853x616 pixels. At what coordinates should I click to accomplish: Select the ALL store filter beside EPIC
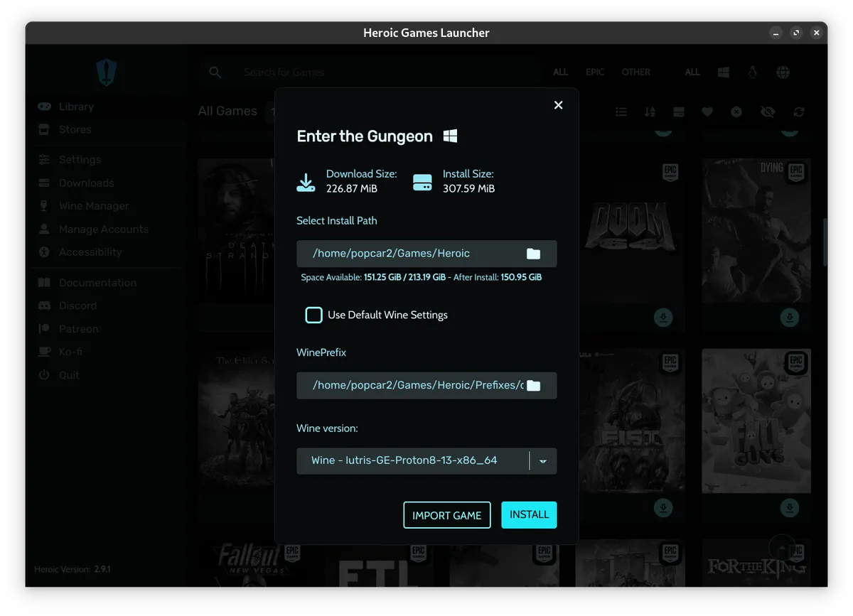coord(561,72)
